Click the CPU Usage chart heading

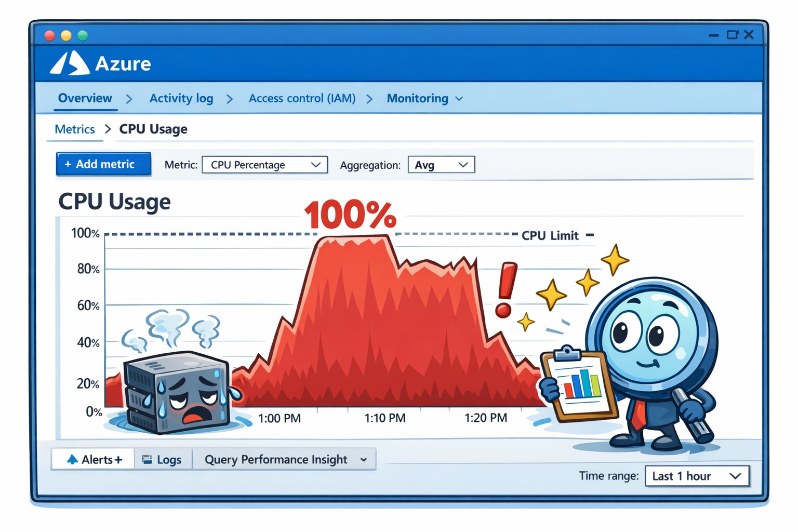pos(114,202)
